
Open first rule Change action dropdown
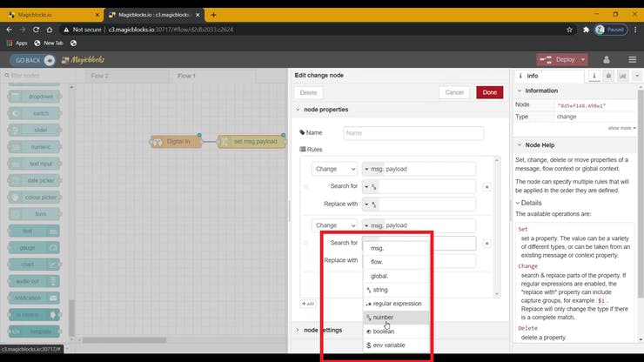(x=334, y=169)
